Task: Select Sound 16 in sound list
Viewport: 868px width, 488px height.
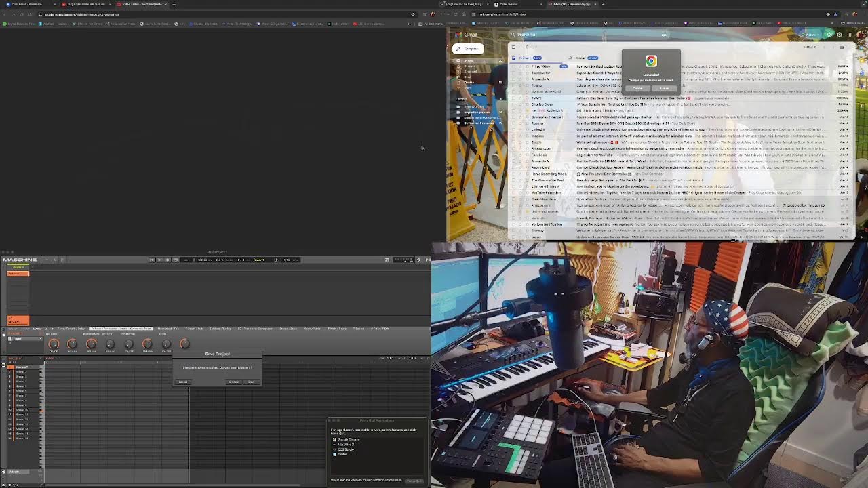Action: click(x=22, y=439)
